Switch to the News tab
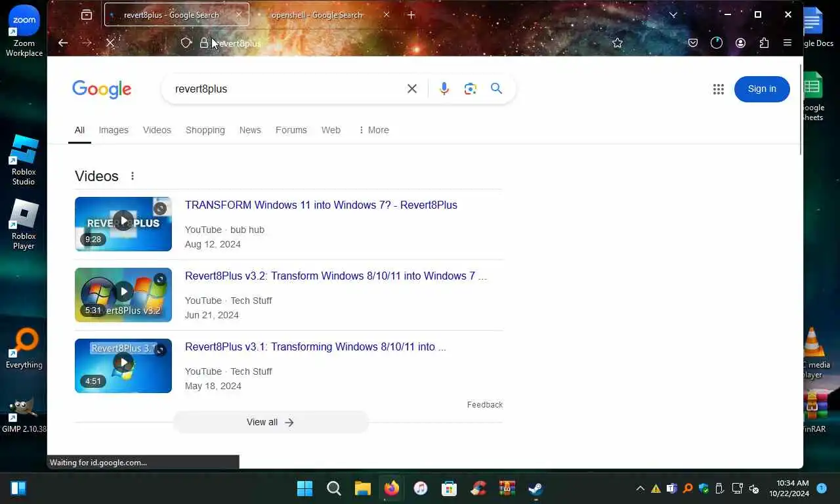This screenshot has height=504, width=840. pos(250,130)
